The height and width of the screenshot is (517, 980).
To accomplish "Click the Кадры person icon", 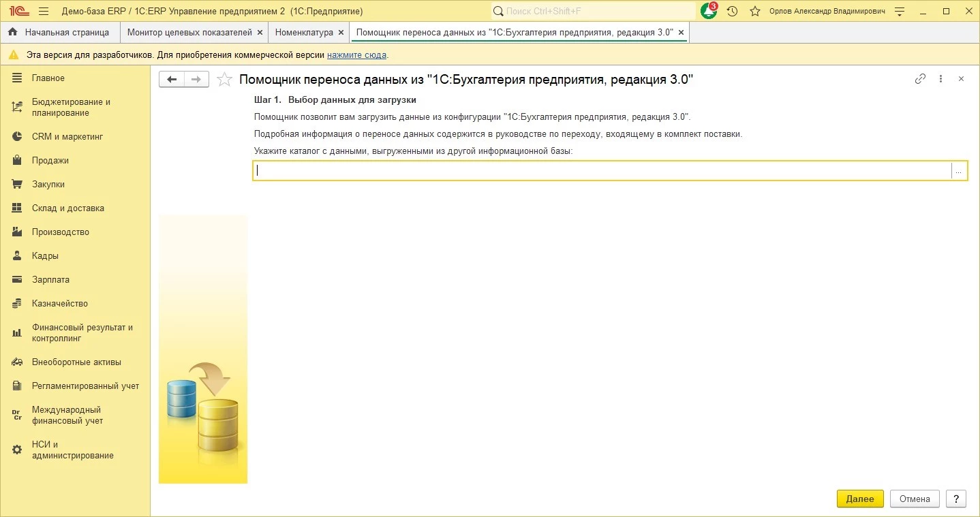I will tap(18, 255).
